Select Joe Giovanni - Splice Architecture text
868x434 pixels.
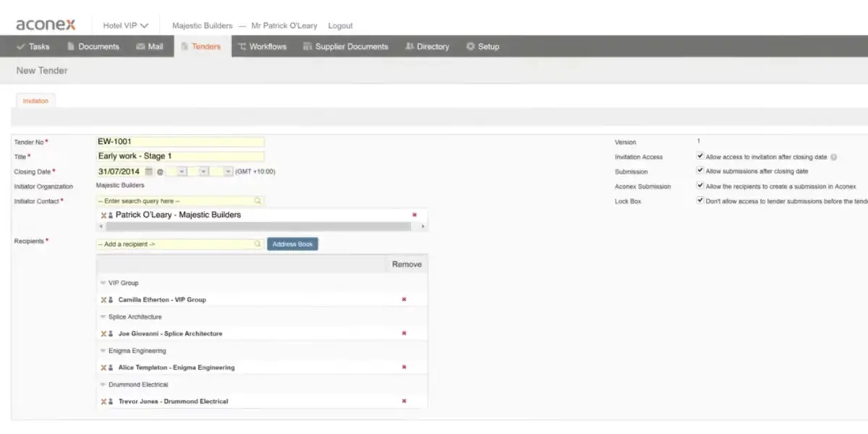170,333
